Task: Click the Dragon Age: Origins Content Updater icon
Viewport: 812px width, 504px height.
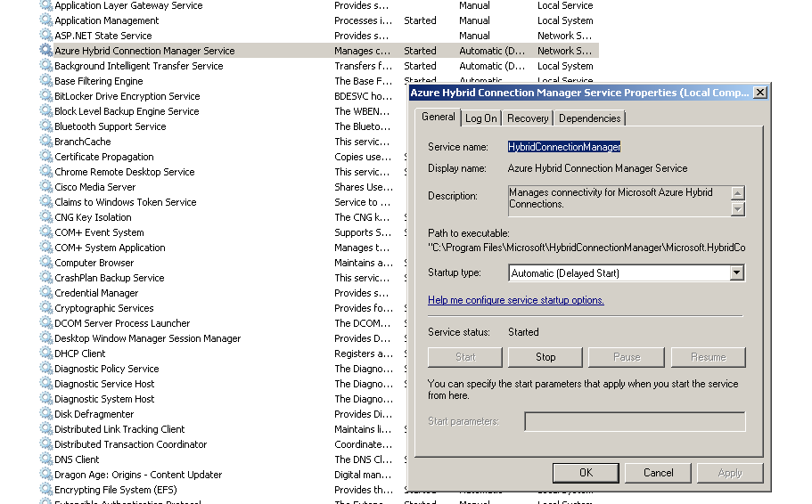Action: pyautogui.click(x=46, y=475)
